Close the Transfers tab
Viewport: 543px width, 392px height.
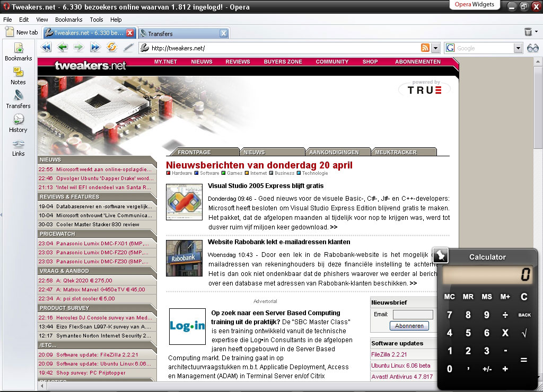point(224,33)
